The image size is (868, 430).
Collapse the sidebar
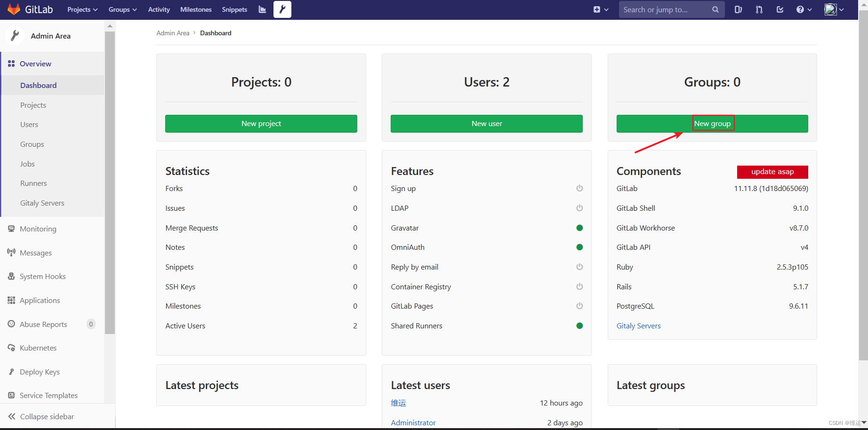point(41,416)
